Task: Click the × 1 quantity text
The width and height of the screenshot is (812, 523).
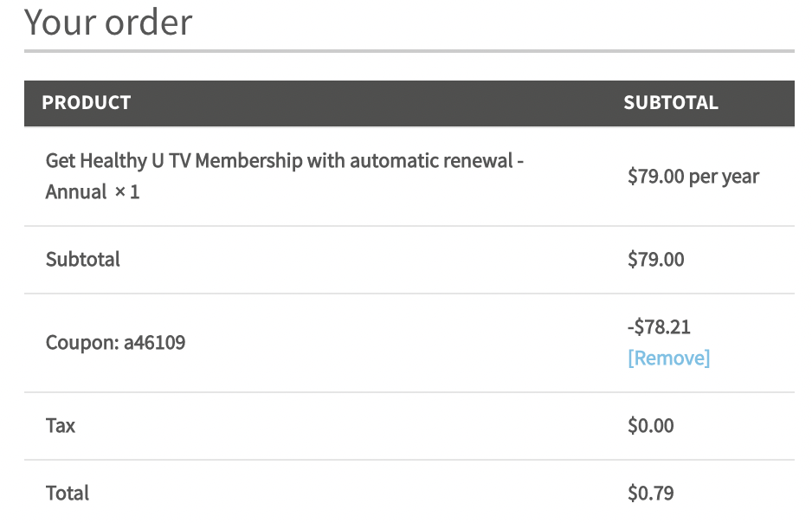Action: pyautogui.click(x=127, y=192)
